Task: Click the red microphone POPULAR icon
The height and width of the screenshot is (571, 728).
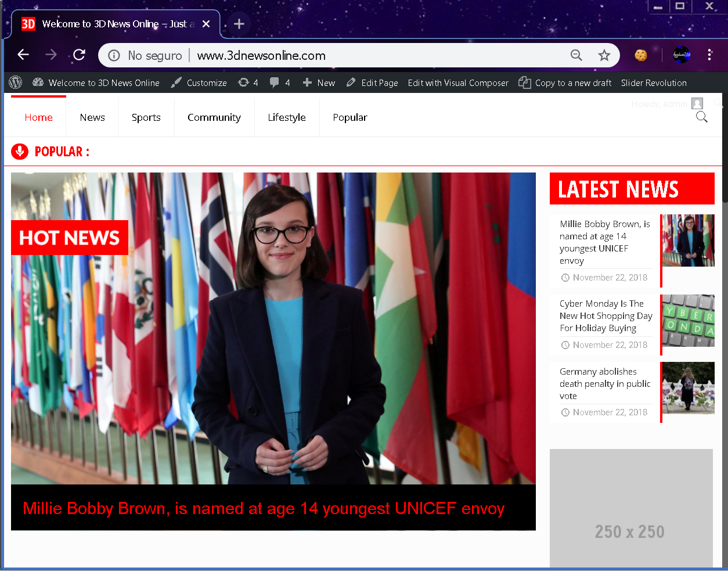Action: (20, 152)
